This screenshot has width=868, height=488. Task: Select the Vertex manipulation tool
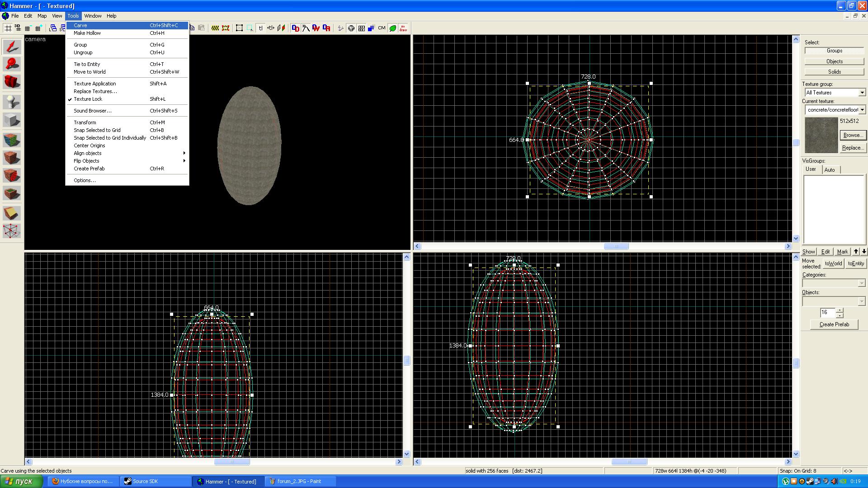(x=12, y=231)
